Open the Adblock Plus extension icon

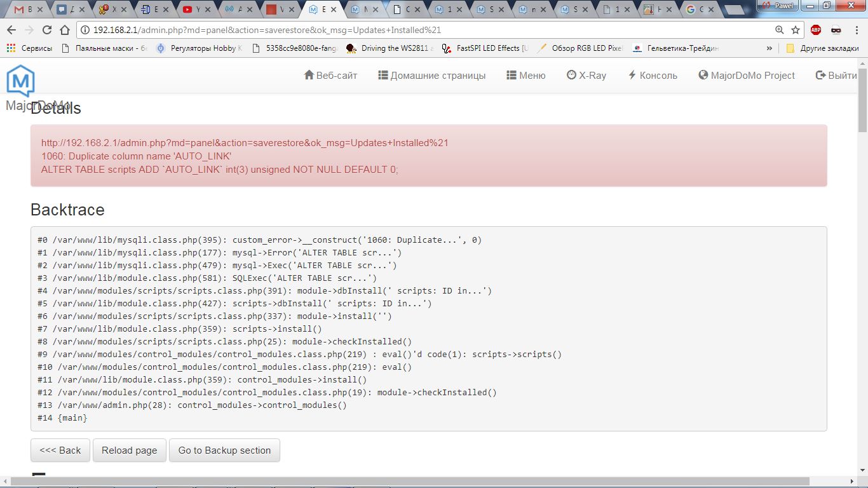click(816, 30)
